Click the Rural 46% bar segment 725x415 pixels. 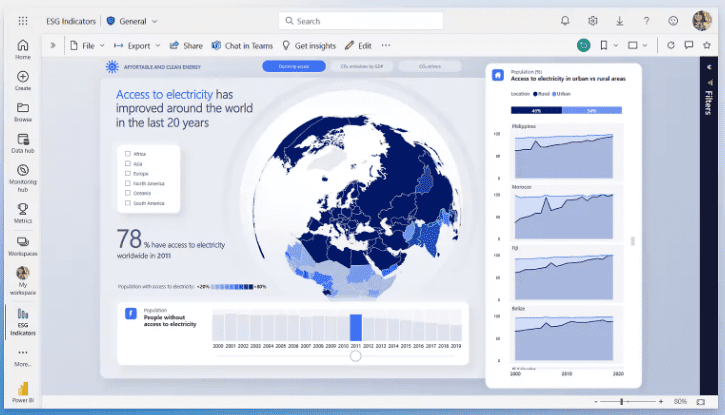(536, 110)
